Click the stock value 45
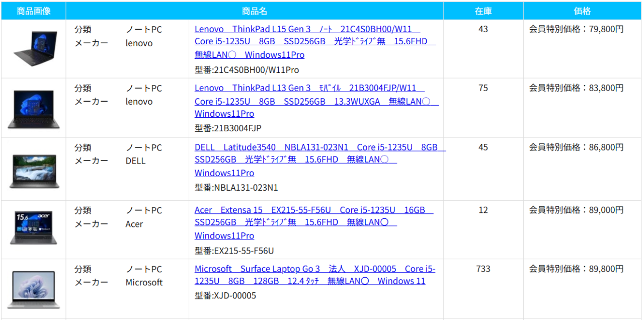This screenshot has width=644, height=320. point(483,147)
